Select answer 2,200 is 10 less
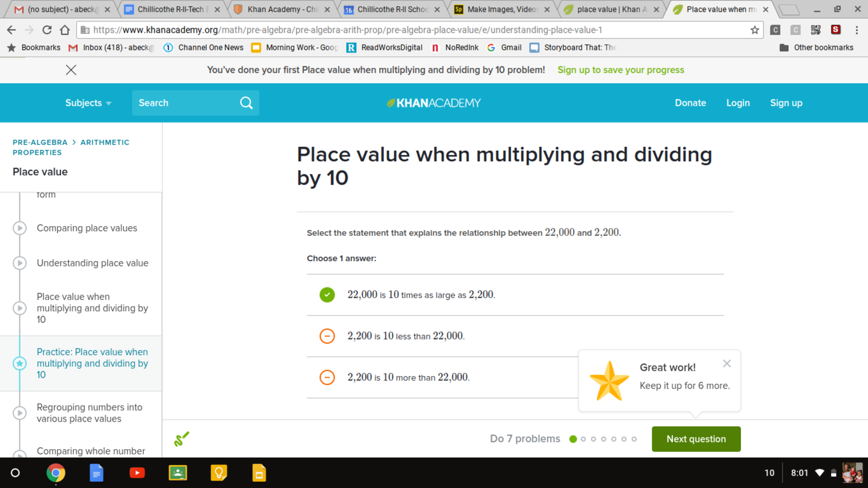 point(327,336)
